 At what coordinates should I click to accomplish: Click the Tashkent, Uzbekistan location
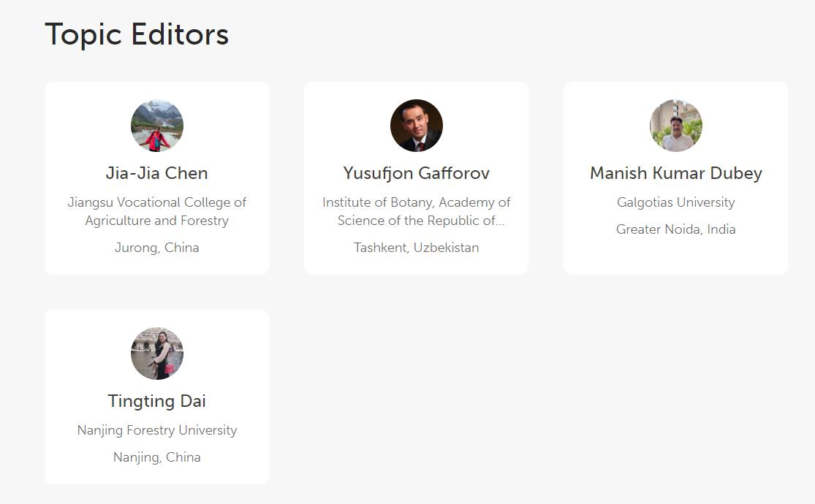(x=417, y=248)
